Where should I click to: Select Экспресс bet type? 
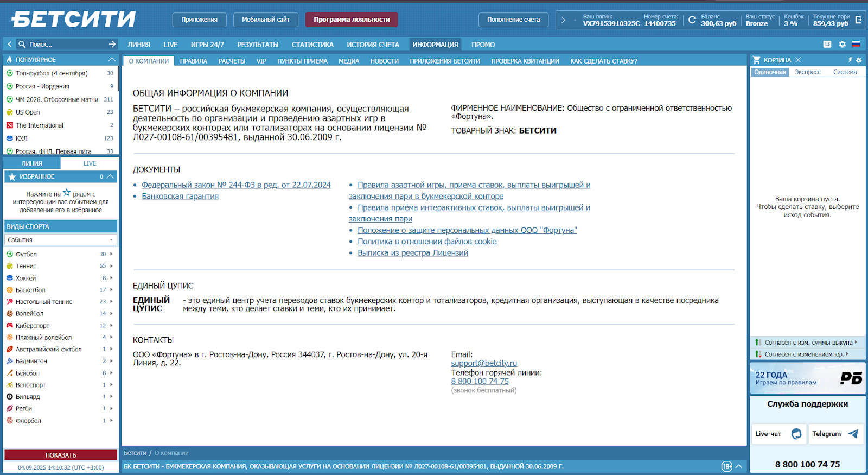coord(807,72)
